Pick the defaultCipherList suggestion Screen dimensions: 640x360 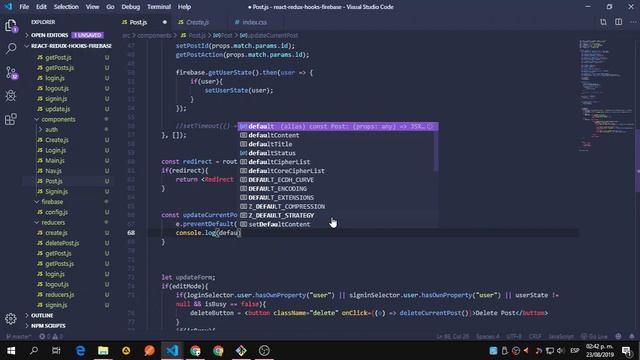[x=336, y=162]
